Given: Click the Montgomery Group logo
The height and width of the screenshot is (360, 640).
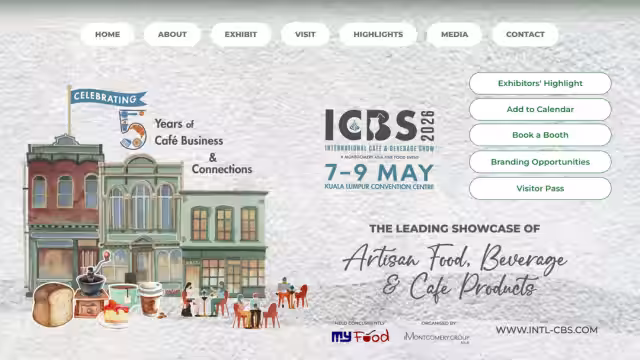Looking at the screenshot, I should coord(436,337).
